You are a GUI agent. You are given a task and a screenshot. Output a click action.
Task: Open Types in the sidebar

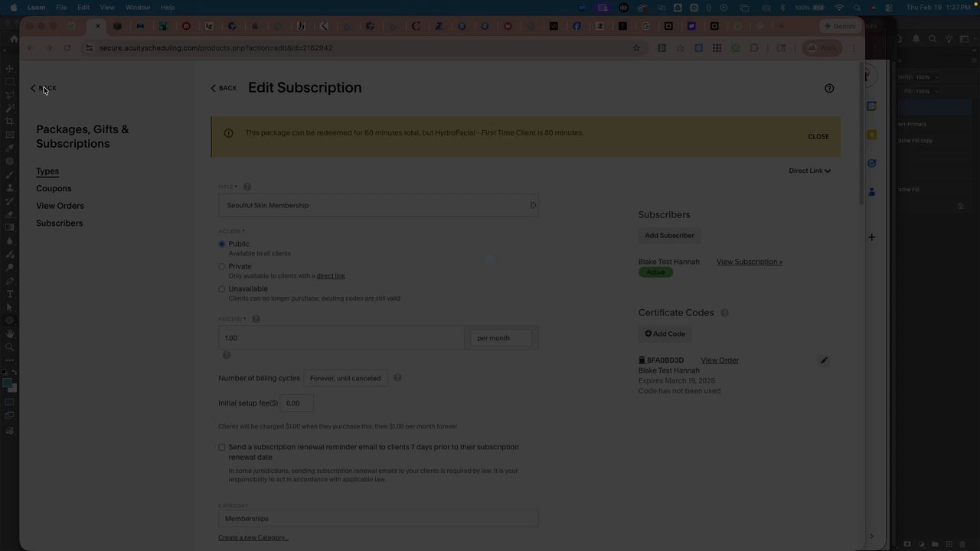(47, 171)
